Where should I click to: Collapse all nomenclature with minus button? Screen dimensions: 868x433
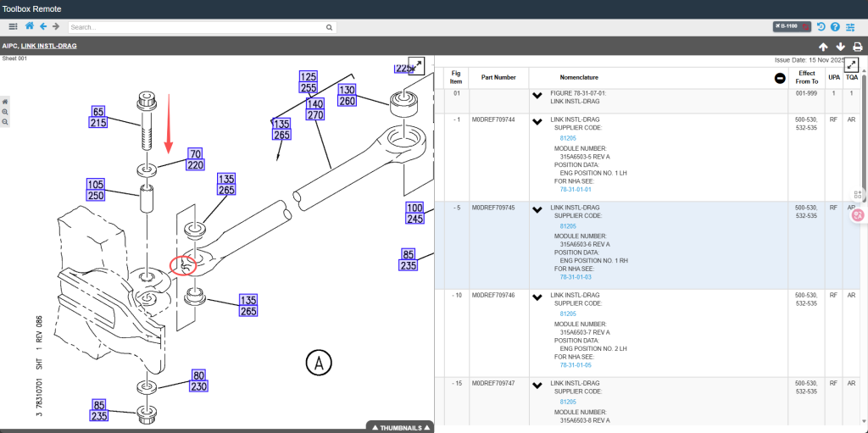click(779, 78)
